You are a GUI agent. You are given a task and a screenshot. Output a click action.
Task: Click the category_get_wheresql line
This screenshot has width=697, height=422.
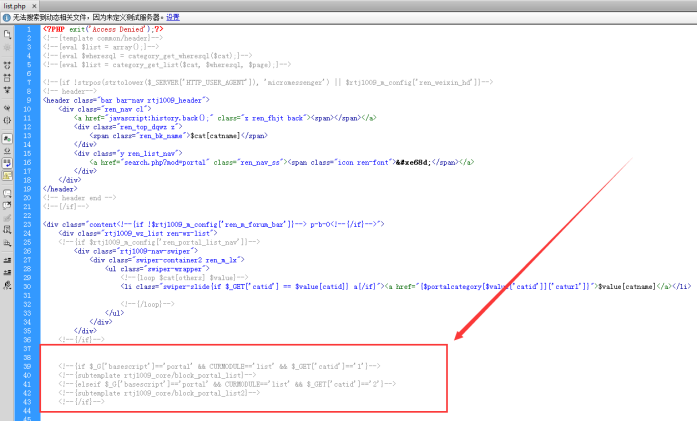coord(148,56)
